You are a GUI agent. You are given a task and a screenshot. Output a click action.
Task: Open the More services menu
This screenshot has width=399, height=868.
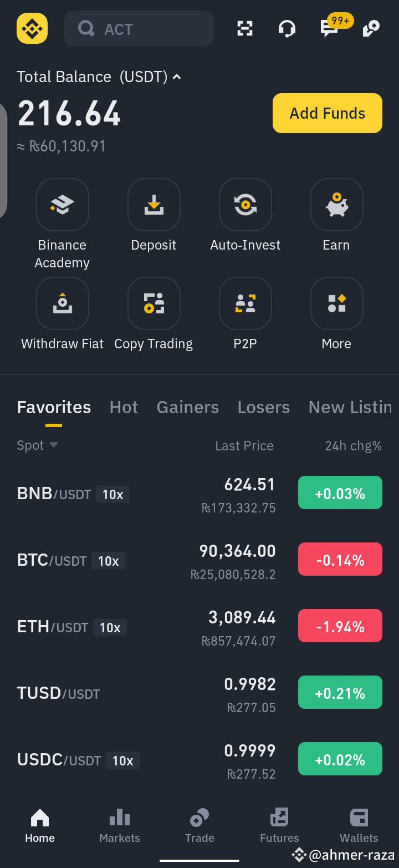(337, 303)
